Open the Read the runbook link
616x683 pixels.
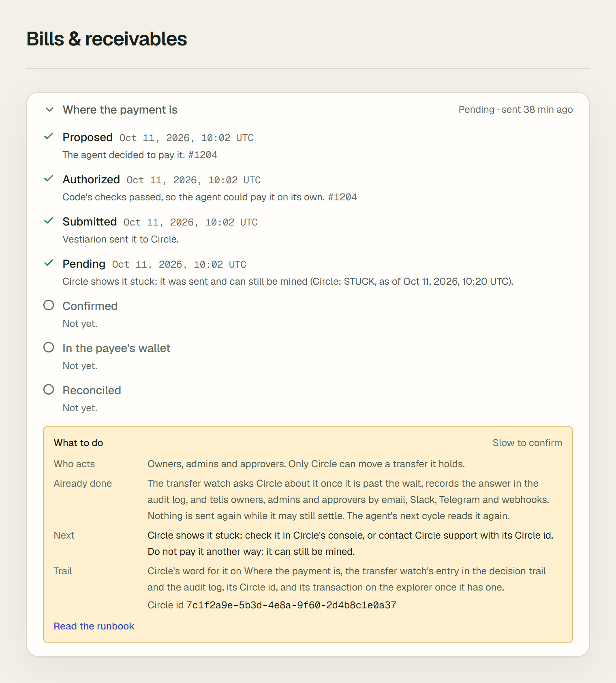click(94, 626)
